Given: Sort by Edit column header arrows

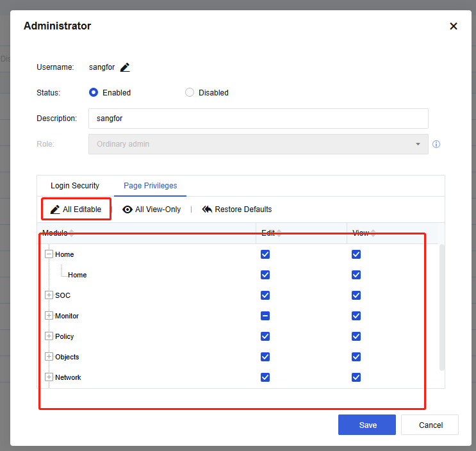Looking at the screenshot, I should point(279,233).
